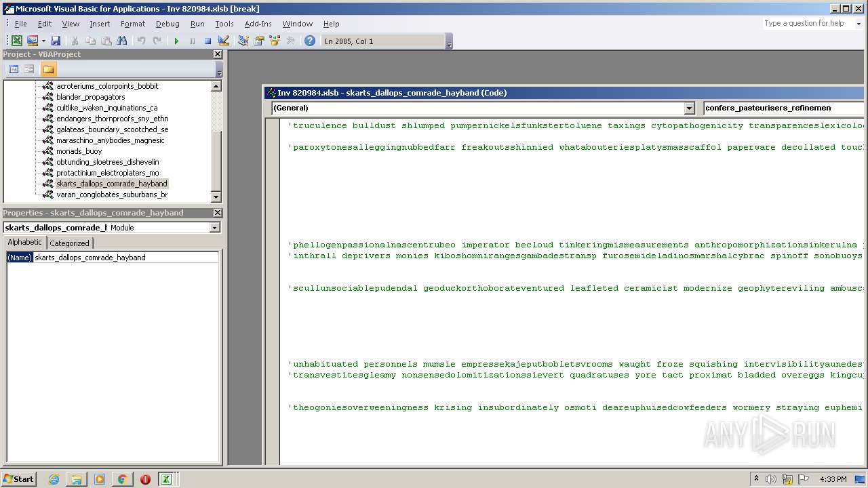The height and width of the screenshot is (488, 868).
Task: Switch to the Alphabetic properties tab
Action: pos(25,242)
